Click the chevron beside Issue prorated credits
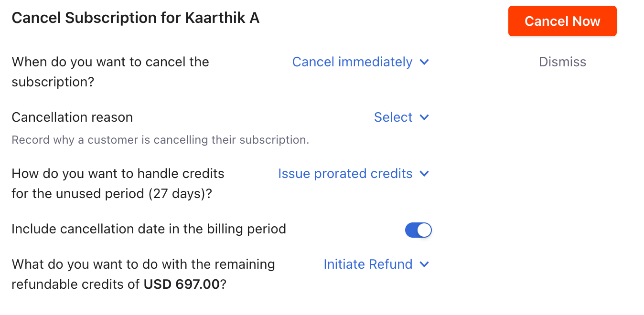The width and height of the screenshot is (644, 315). tap(424, 174)
